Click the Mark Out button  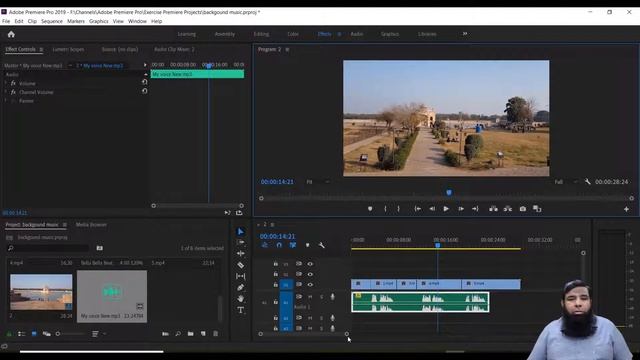[398, 209]
